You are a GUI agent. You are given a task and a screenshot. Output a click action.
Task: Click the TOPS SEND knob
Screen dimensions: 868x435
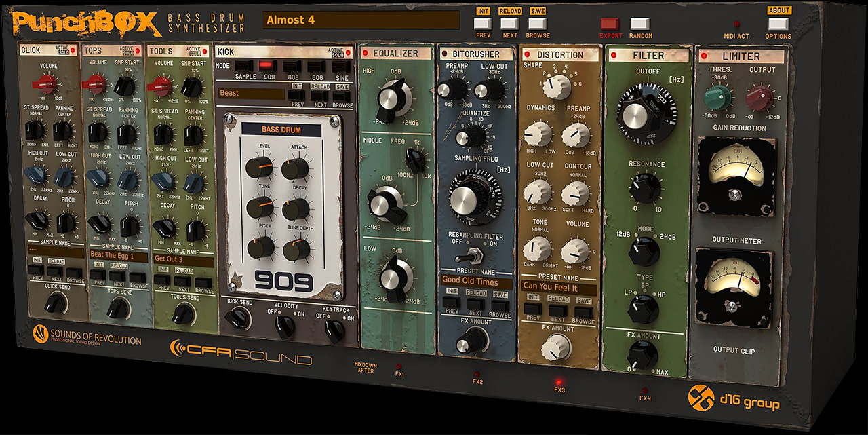click(x=119, y=308)
